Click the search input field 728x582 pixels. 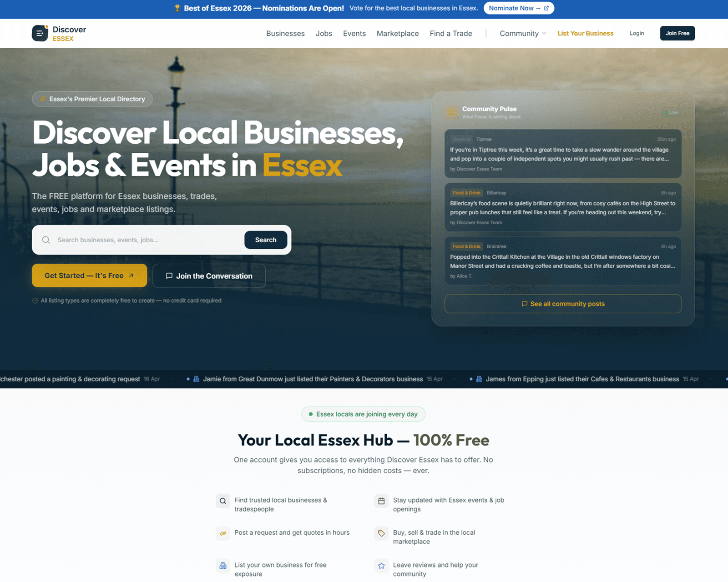136,240
